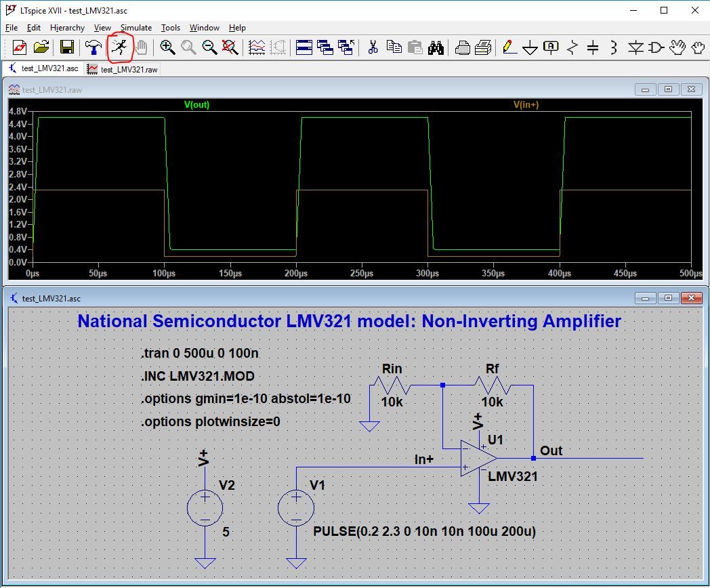Click the Print icon
710x588 pixels.
pyautogui.click(x=483, y=47)
